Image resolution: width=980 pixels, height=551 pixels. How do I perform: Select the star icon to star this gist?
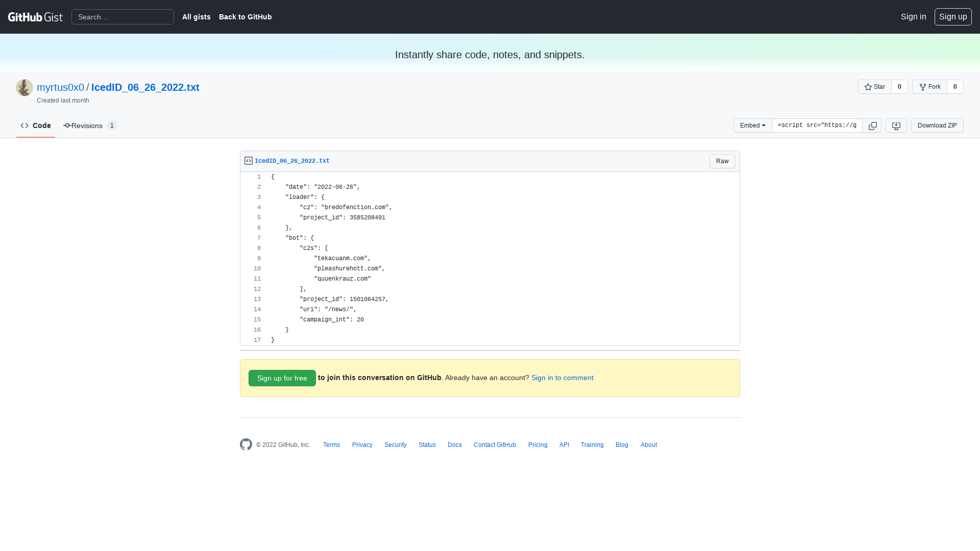(x=869, y=87)
